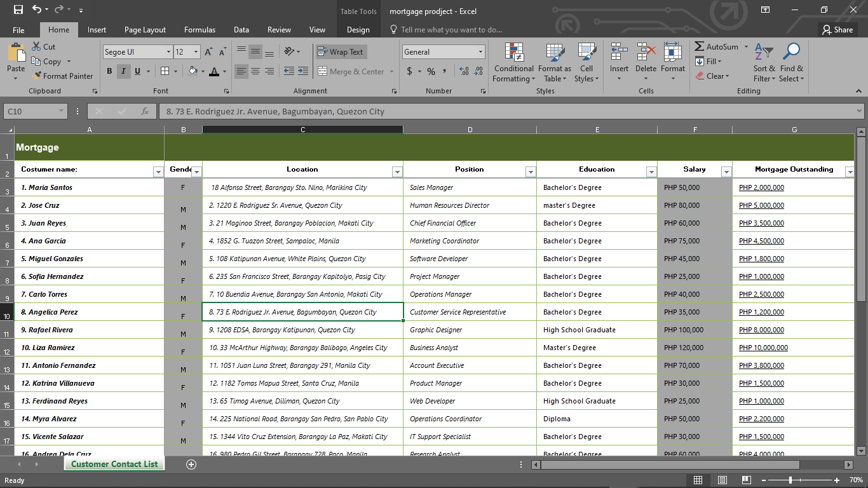Click the Increase Font Size icon
Screen dimensions: 868x488
209,52
